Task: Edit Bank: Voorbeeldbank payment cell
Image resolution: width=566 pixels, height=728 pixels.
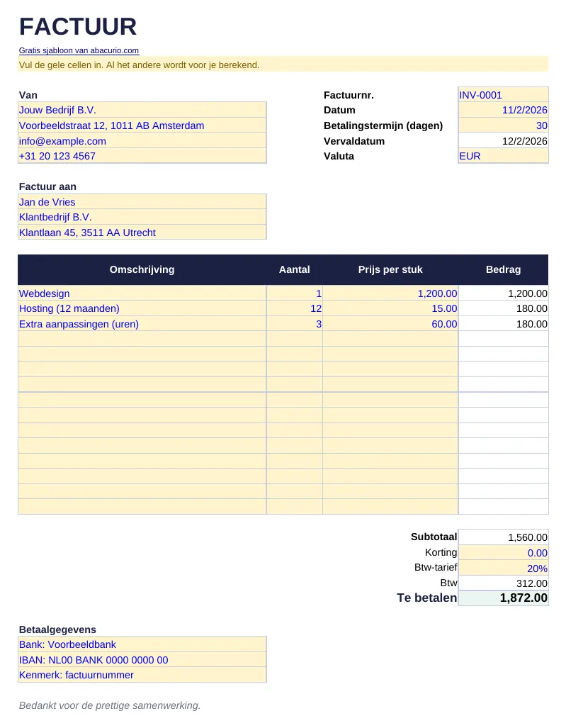Action: coord(142,644)
